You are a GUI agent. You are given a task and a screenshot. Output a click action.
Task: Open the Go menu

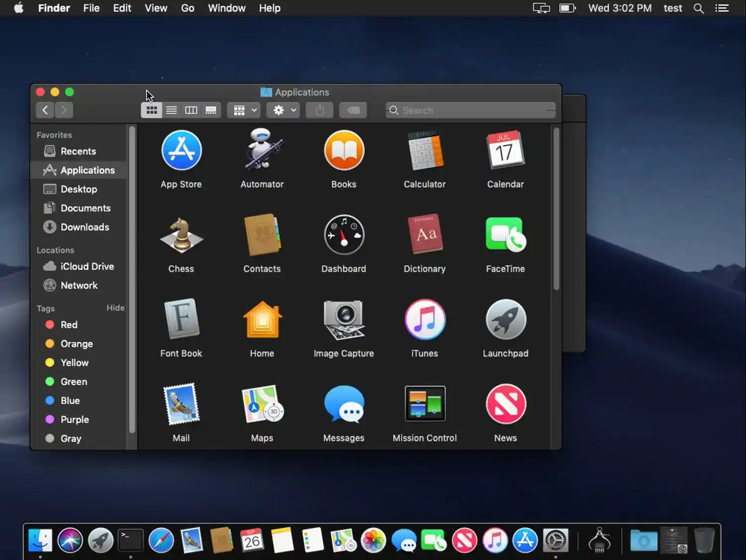pyautogui.click(x=187, y=8)
